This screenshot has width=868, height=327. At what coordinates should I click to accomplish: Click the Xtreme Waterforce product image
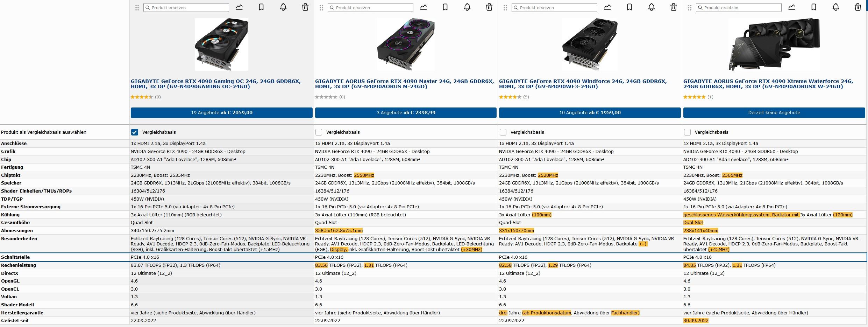tap(774, 44)
